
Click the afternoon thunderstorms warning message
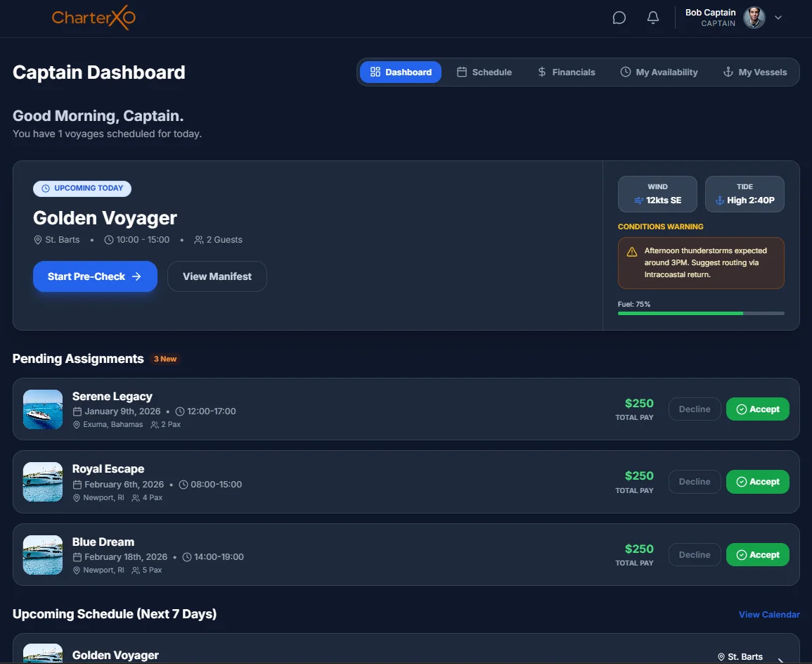(701, 263)
